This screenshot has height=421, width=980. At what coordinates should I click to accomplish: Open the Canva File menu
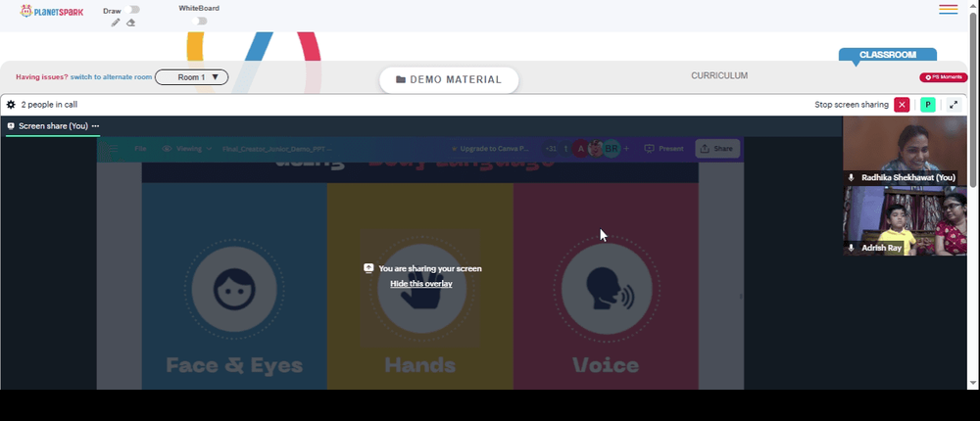(140, 149)
